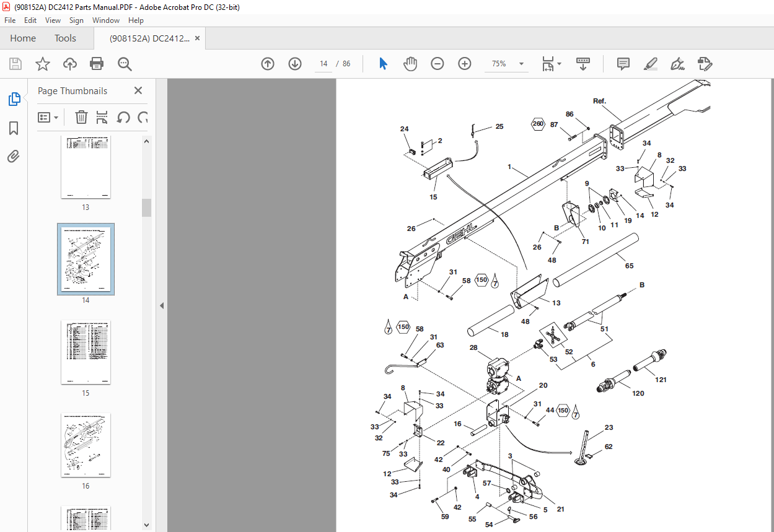Open the Edit menu
The height and width of the screenshot is (532, 774).
click(30, 20)
